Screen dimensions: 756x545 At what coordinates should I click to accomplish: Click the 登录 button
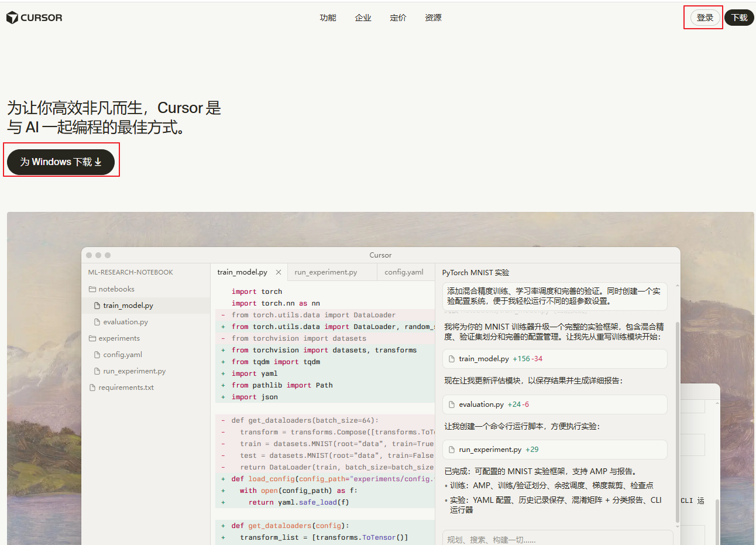coord(705,18)
